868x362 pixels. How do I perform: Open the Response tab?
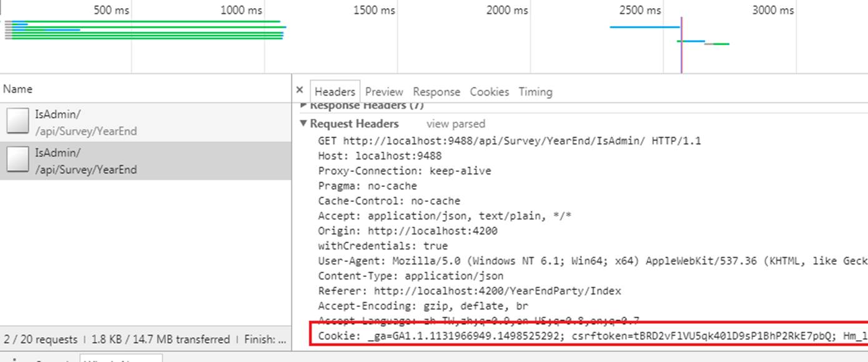tap(436, 91)
